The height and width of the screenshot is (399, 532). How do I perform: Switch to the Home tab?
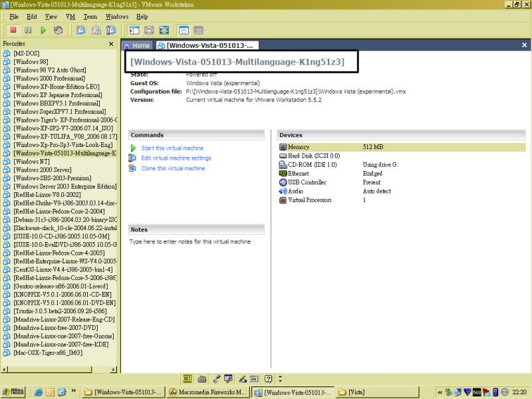(x=138, y=45)
